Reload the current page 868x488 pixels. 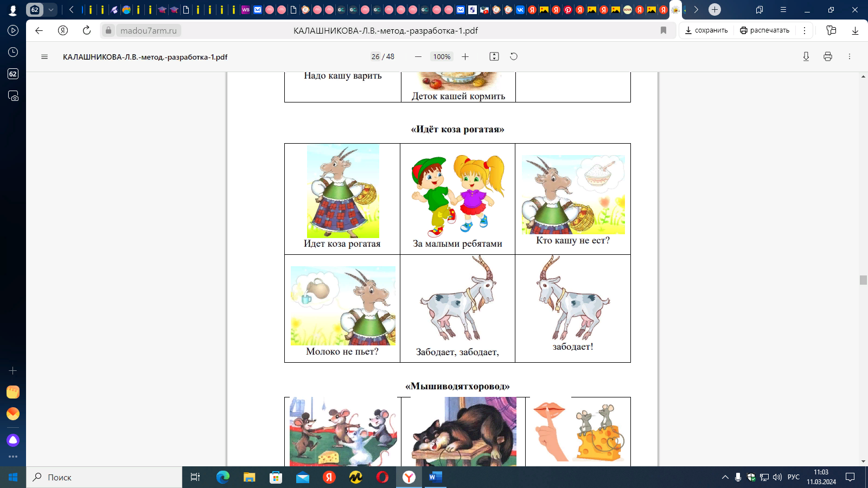(87, 31)
